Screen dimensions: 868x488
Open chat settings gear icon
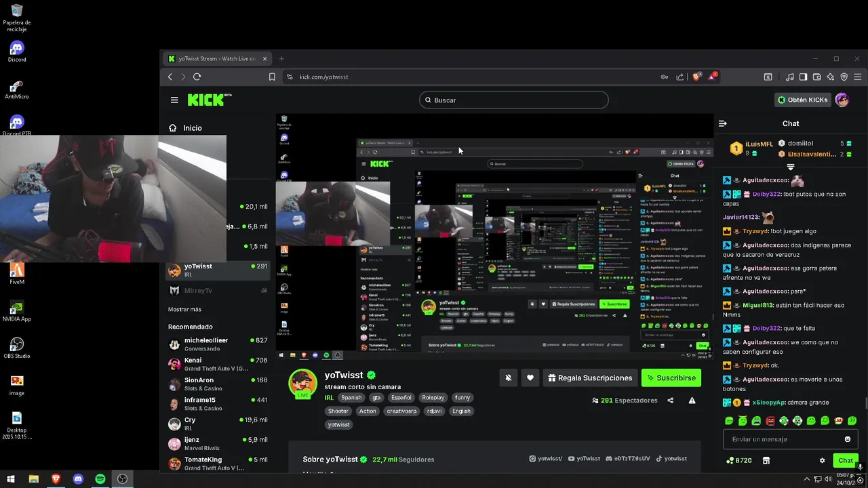click(822, 460)
